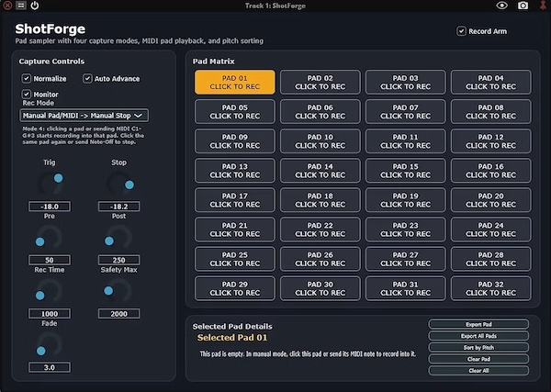
Task: Select PAD 18 pad
Action: (x=320, y=200)
